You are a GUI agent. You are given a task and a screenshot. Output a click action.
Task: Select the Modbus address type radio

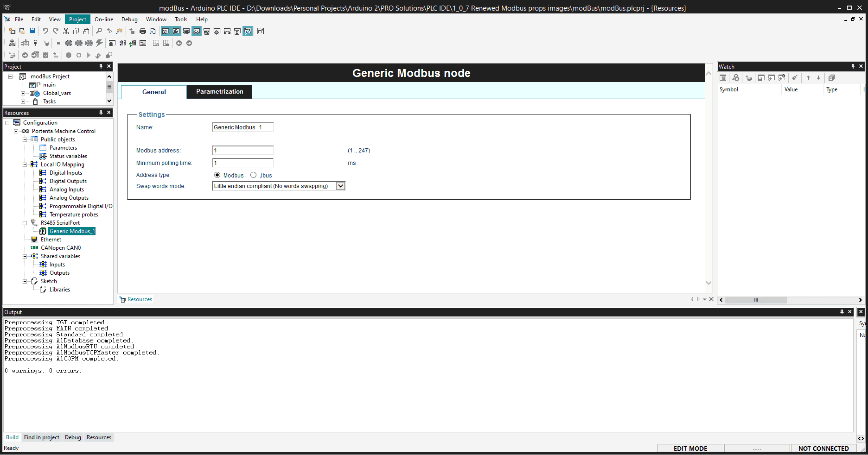point(217,175)
